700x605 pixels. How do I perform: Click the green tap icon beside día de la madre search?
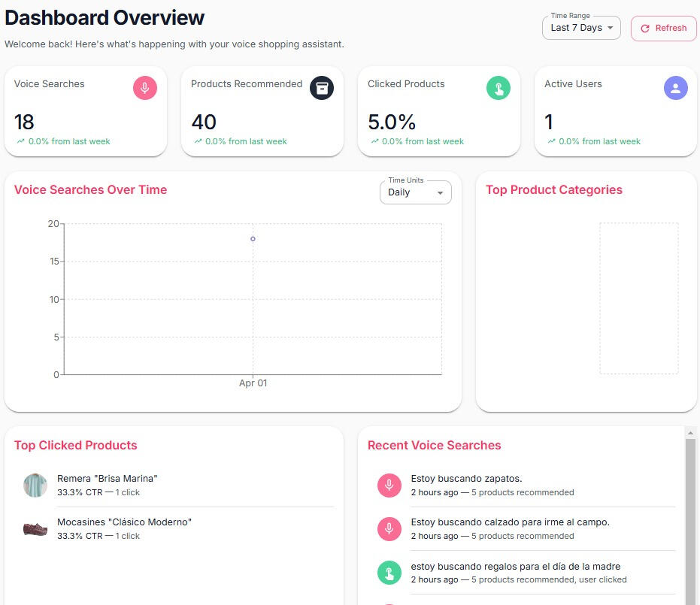point(389,573)
